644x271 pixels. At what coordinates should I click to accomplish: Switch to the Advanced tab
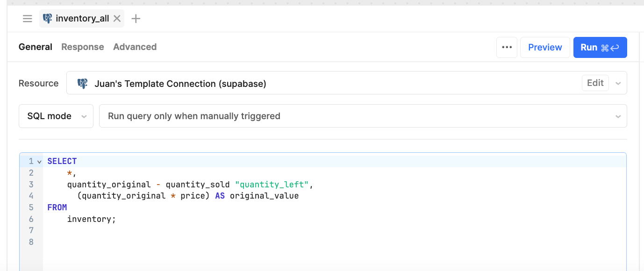(x=135, y=47)
